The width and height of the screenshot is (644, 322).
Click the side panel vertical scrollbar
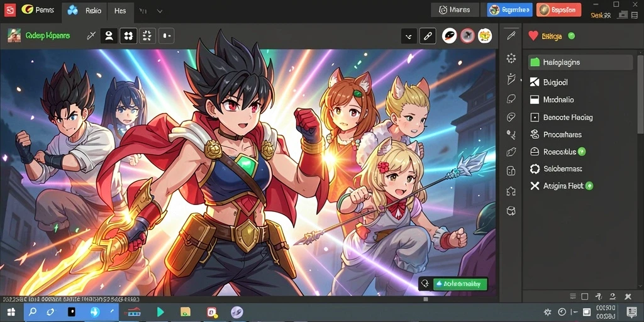coord(640,94)
